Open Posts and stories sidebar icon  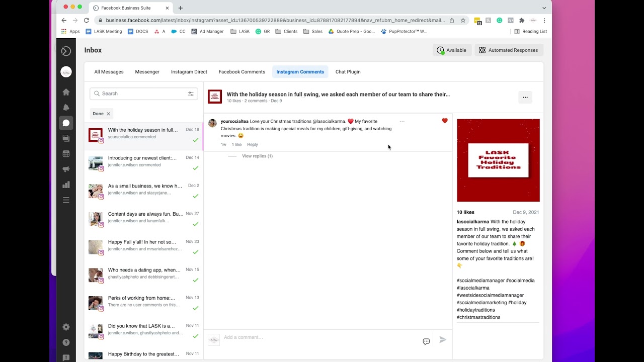pyautogui.click(x=66, y=138)
